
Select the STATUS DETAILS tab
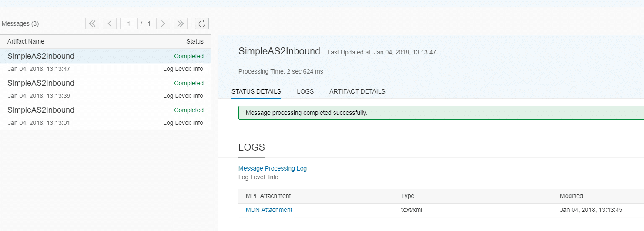(x=256, y=91)
